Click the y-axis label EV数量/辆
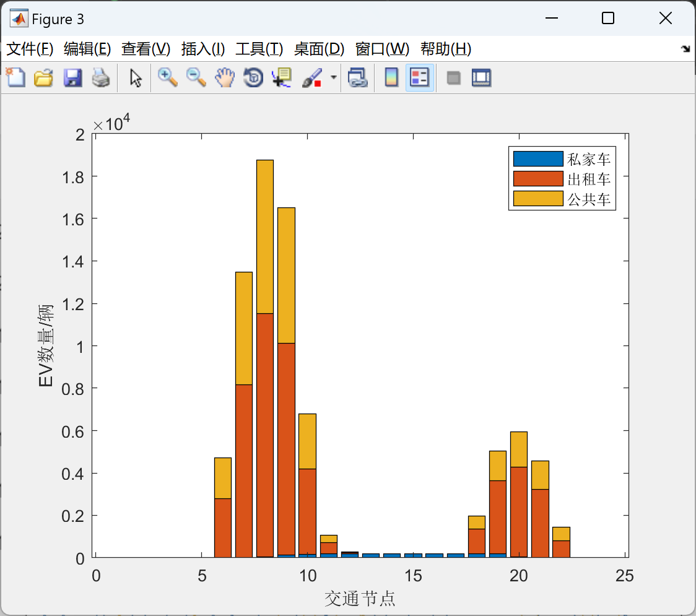The image size is (696, 616). (46, 345)
